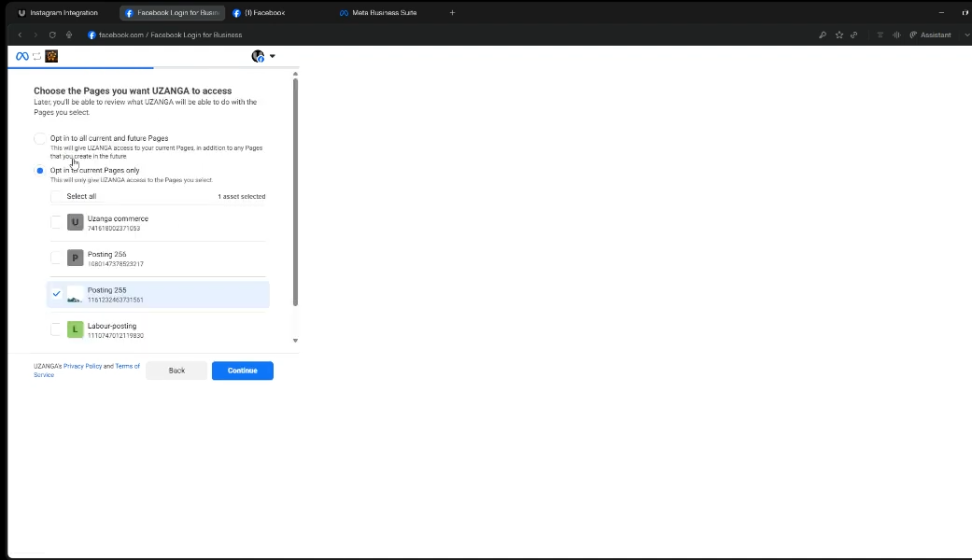Viewport: 972px width, 560px height.
Task: Click the Facebook site icon in the address bar
Action: click(92, 35)
